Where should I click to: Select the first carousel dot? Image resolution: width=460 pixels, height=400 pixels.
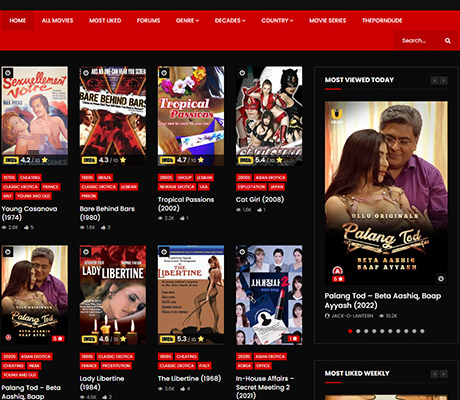[350, 331]
